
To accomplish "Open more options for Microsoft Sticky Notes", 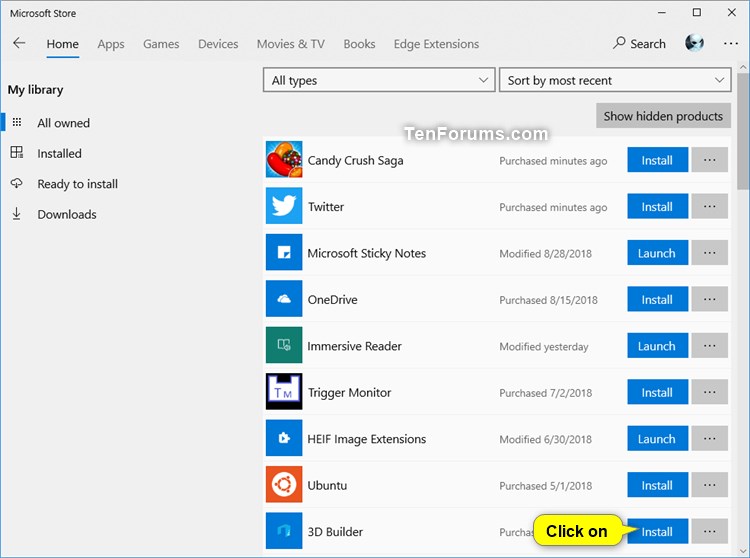I will [710, 252].
